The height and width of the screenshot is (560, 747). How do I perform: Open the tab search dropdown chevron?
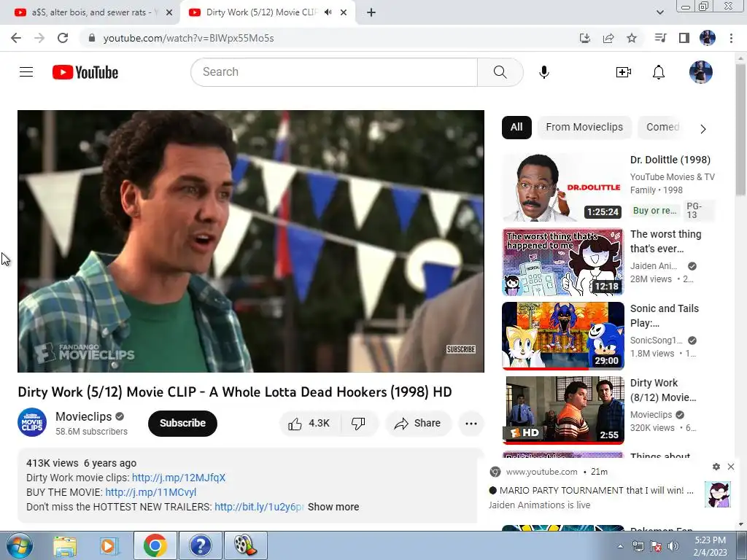tap(659, 12)
